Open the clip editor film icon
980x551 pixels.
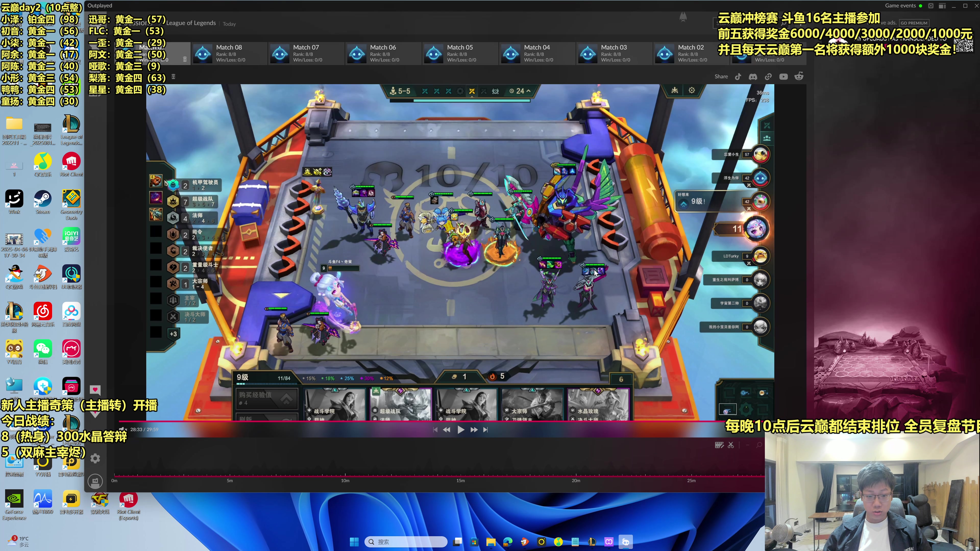[719, 445]
